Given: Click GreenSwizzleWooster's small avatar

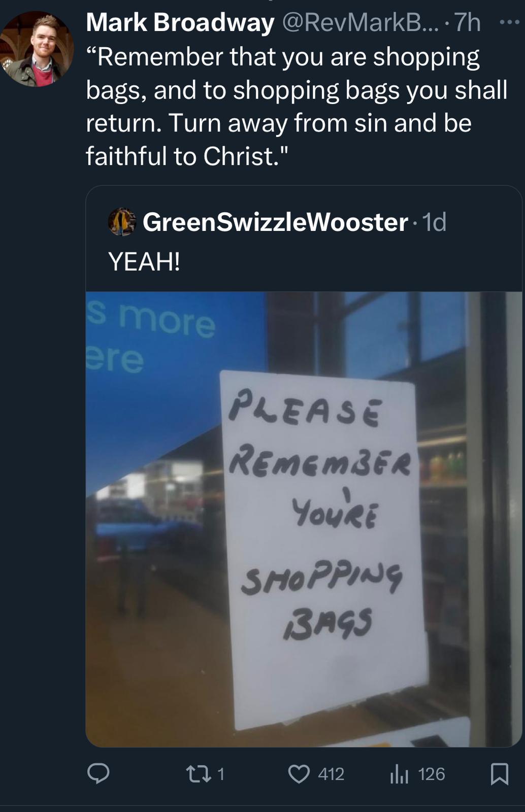Looking at the screenshot, I should (x=122, y=222).
